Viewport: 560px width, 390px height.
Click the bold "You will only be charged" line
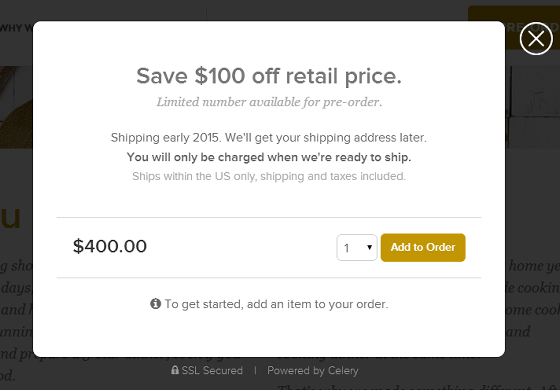[x=269, y=157]
